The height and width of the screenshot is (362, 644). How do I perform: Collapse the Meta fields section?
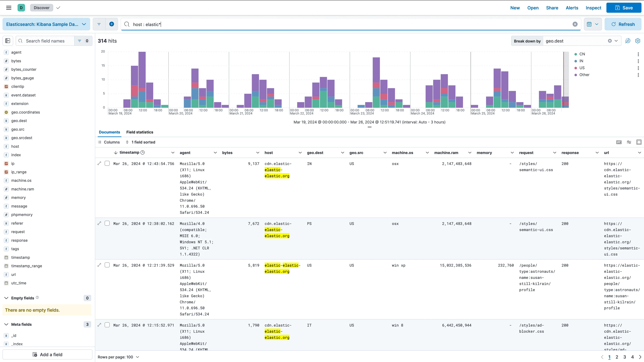coord(6,324)
